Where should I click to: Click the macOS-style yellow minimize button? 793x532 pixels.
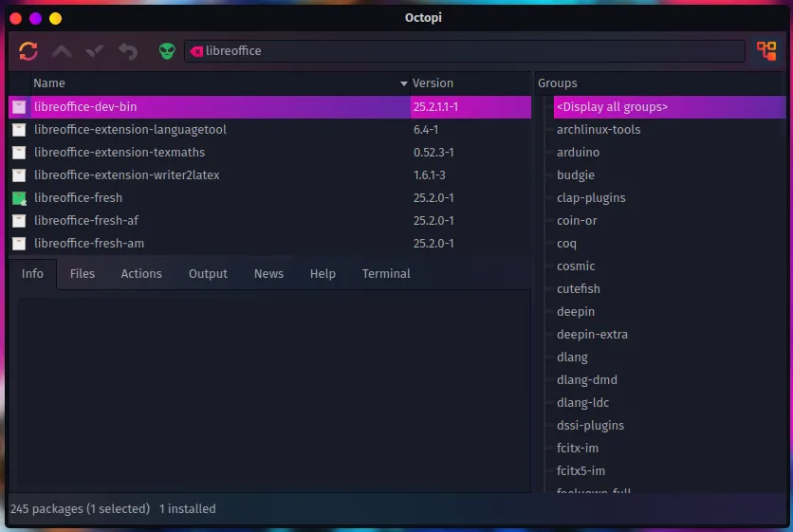[x=55, y=18]
